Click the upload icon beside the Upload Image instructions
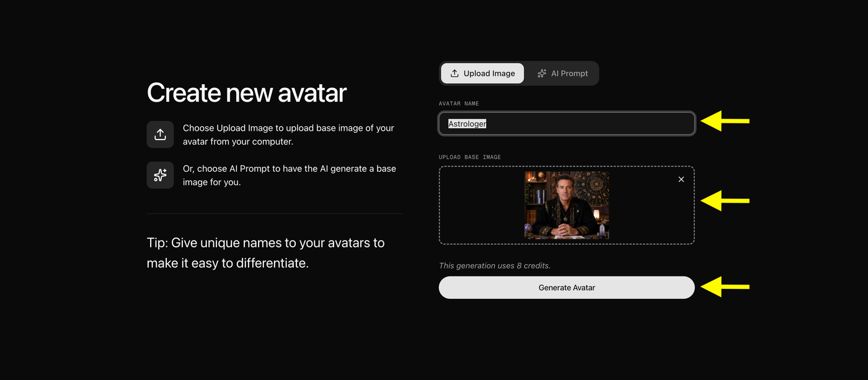The height and width of the screenshot is (380, 868). (160, 135)
